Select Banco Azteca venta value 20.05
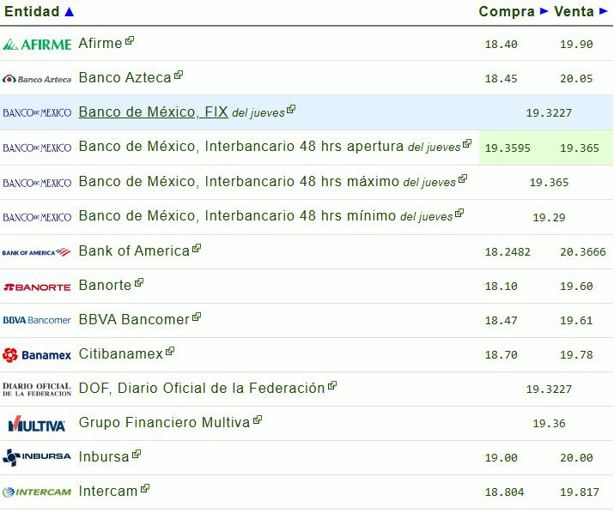The image size is (614, 513). coord(576,79)
